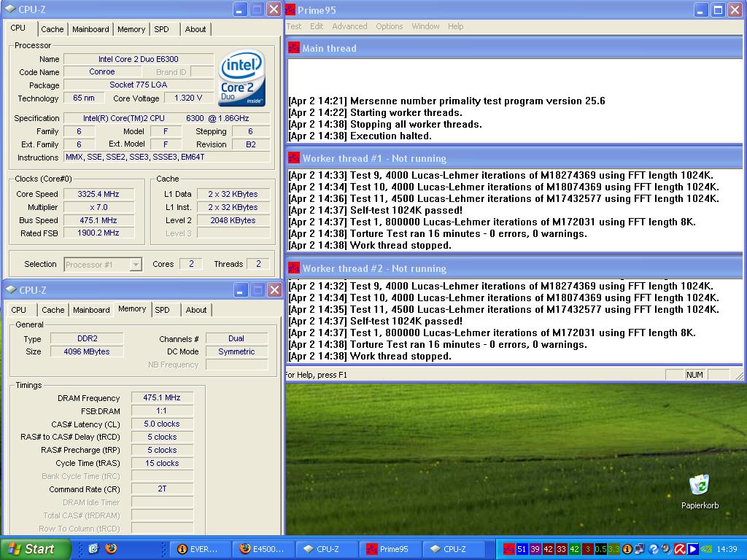Open About tab in upper CPU-Z window

tap(196, 29)
